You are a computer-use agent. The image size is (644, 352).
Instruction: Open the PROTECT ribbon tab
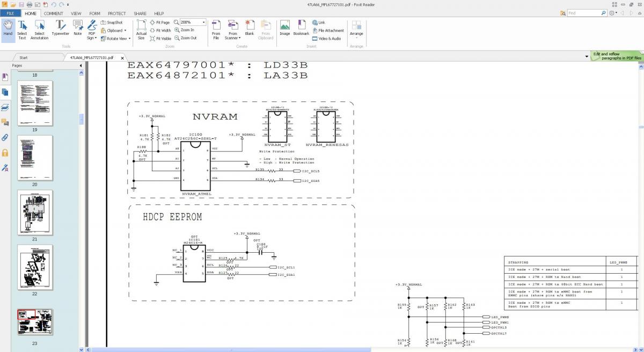pyautogui.click(x=116, y=13)
